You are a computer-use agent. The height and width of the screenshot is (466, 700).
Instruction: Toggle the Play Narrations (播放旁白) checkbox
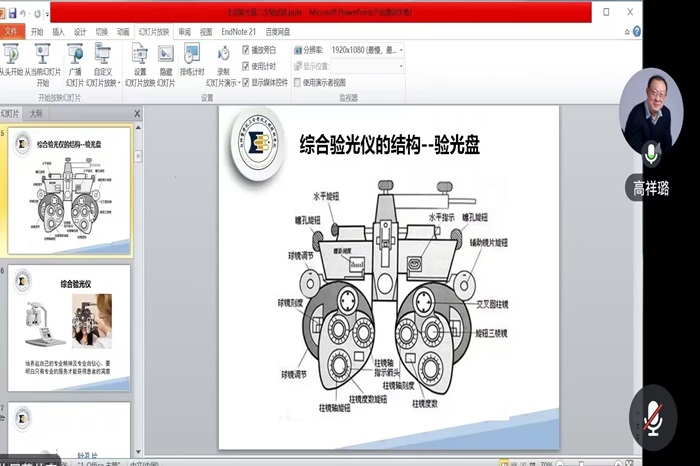point(246,49)
